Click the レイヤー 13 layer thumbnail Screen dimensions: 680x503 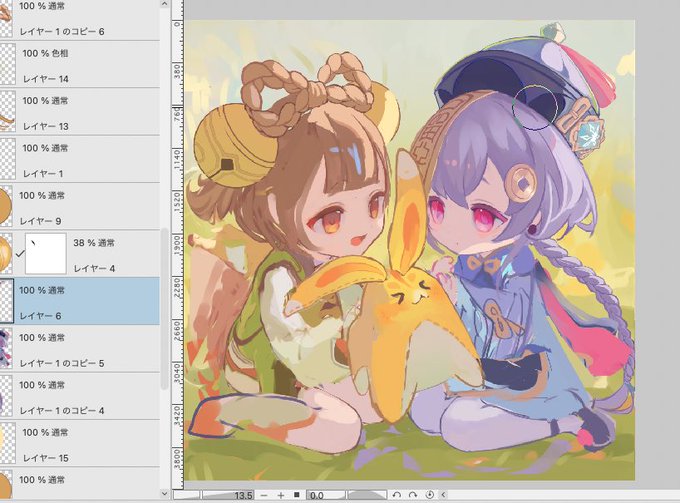(7, 112)
